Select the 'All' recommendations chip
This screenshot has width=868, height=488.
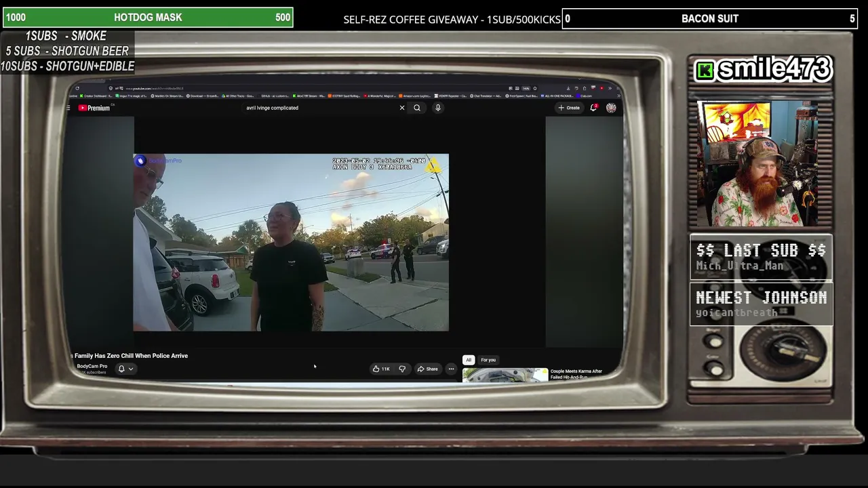pos(469,360)
